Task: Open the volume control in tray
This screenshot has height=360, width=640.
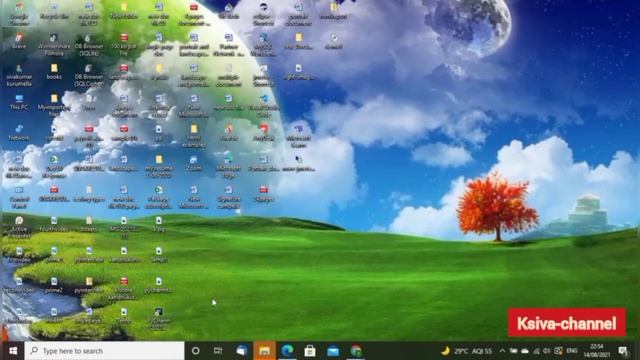Action: (547, 351)
